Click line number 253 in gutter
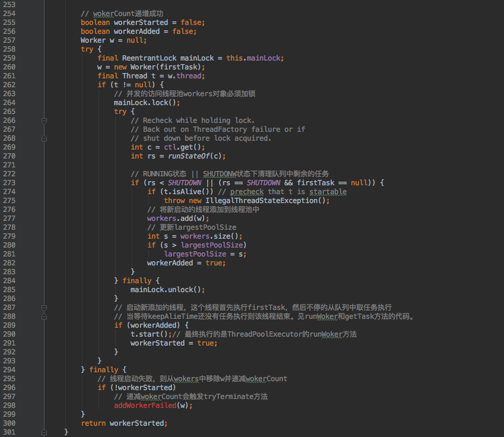This screenshot has width=504, height=437. coord(9,5)
